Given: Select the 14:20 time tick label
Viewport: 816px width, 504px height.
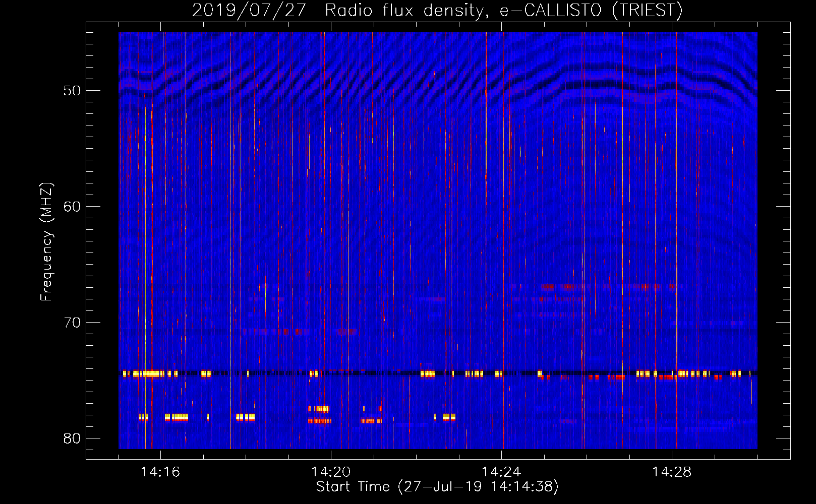Looking at the screenshot, I should (331, 472).
